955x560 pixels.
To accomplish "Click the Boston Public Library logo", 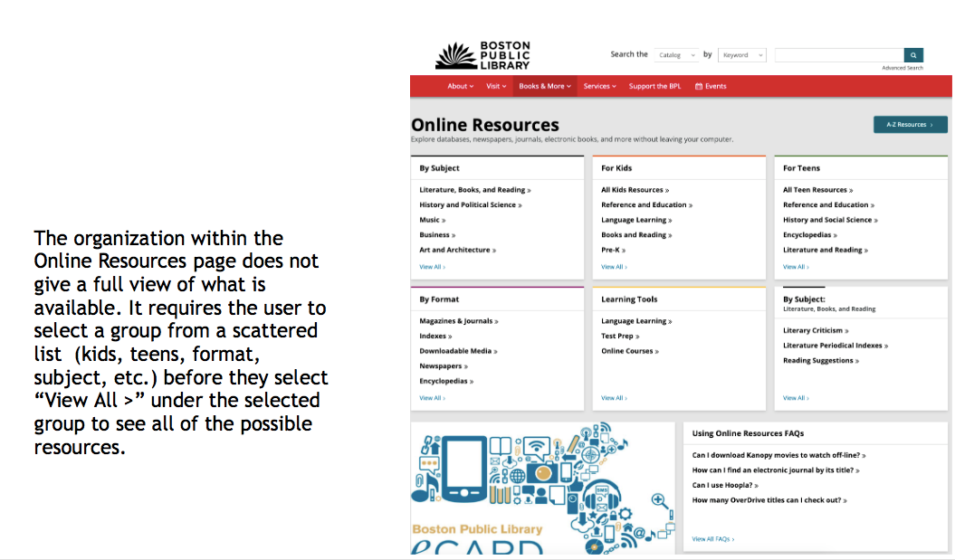I will 483,55.
